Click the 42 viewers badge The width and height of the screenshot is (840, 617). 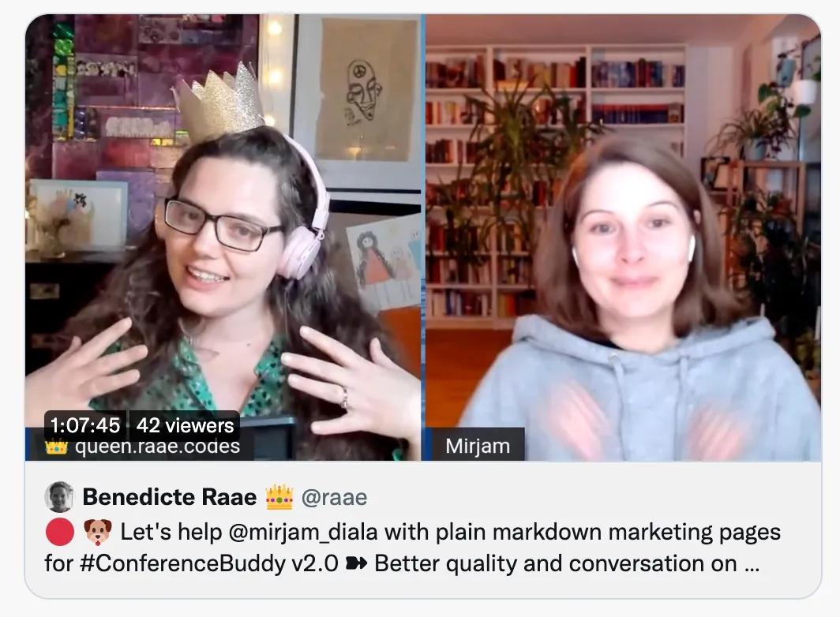click(185, 425)
